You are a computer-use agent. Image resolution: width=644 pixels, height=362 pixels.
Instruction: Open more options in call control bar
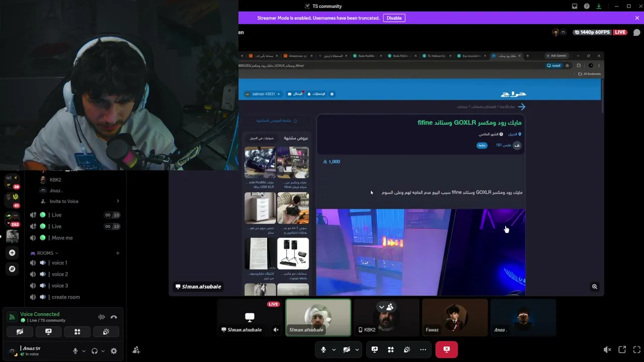(x=423, y=349)
